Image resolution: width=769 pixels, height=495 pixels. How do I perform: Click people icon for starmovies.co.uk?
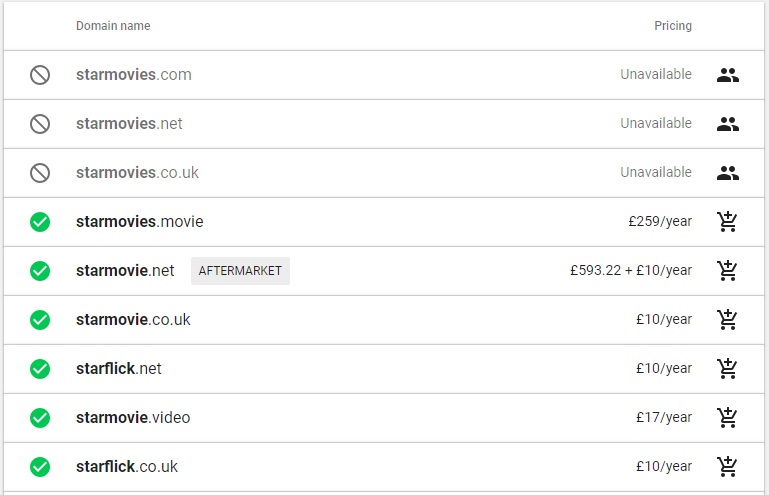click(x=727, y=173)
